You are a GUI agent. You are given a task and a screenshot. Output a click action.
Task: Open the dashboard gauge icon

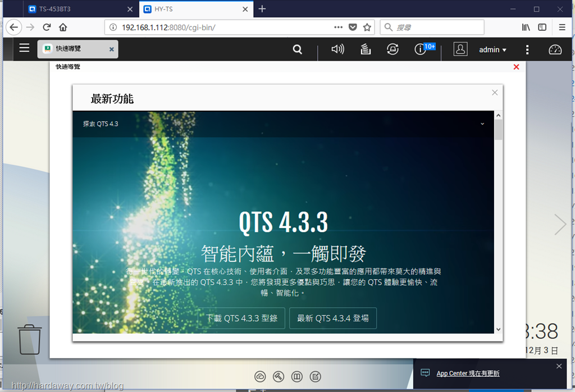(x=555, y=49)
